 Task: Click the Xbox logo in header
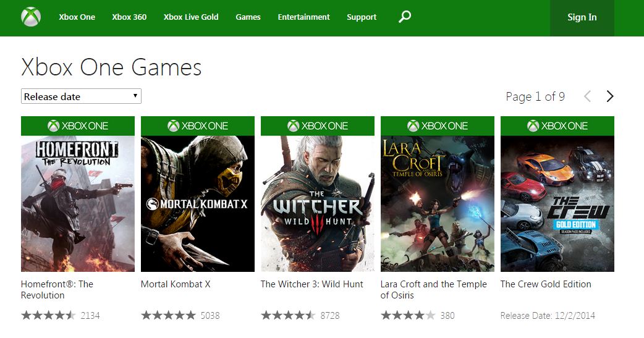tap(31, 17)
